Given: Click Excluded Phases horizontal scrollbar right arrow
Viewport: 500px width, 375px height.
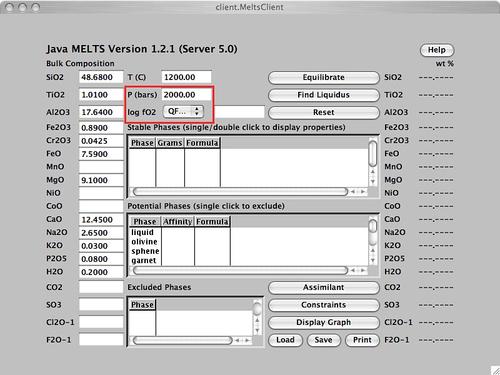Looking at the screenshot, I should tap(247, 340).
